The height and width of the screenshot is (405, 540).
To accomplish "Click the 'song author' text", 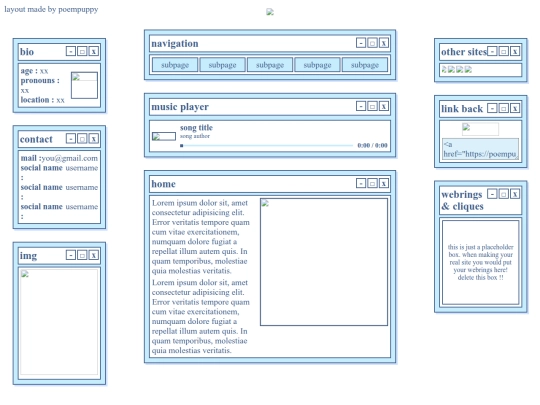I will point(195,136).
